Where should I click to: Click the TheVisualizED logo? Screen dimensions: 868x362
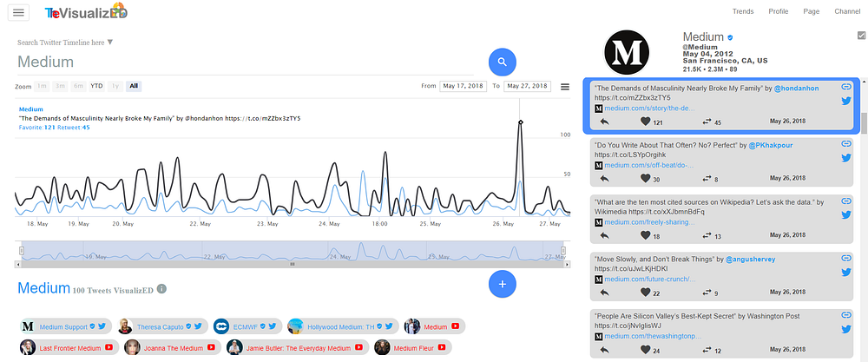(x=86, y=12)
